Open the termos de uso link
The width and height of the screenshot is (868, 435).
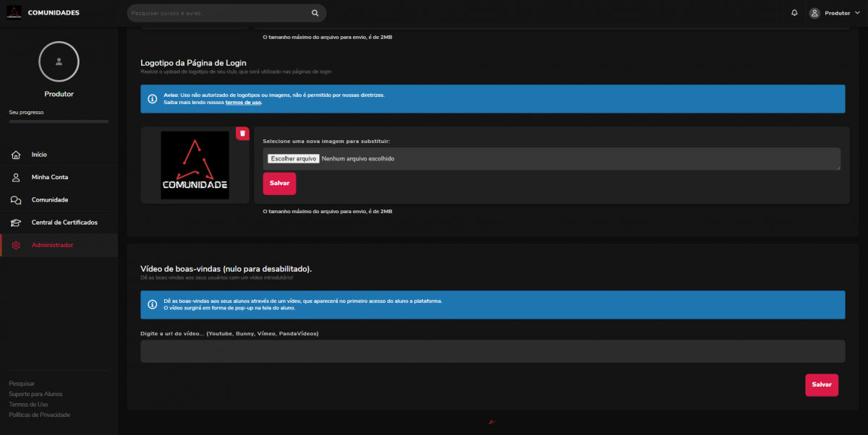[243, 103]
